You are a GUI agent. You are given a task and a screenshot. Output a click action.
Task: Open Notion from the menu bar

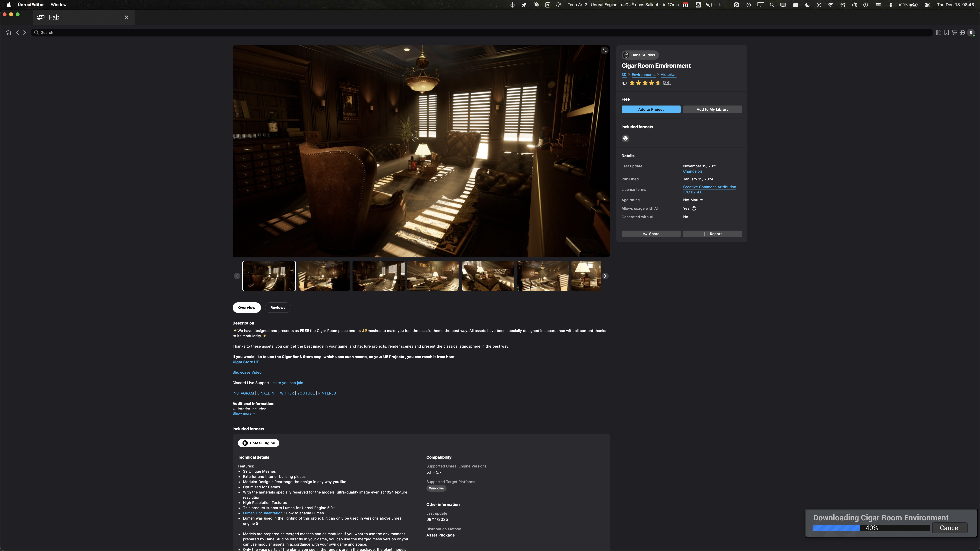pos(548,5)
